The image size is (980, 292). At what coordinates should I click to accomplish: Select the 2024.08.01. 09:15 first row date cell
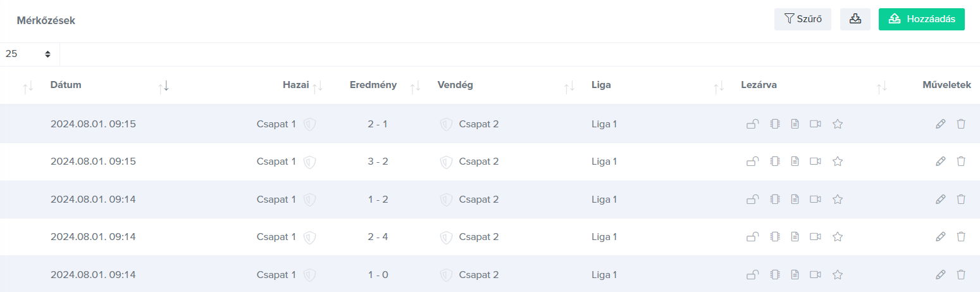[93, 124]
